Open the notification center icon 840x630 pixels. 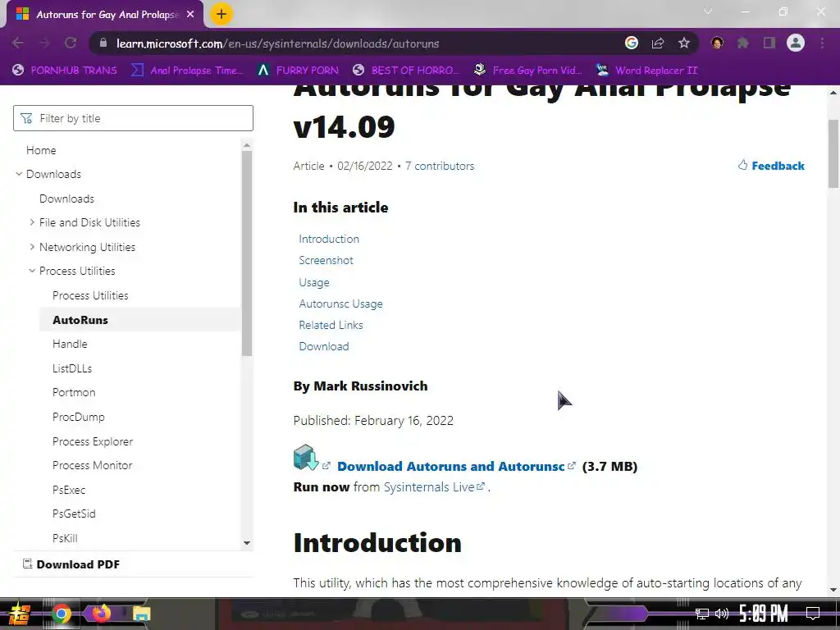[x=813, y=614]
